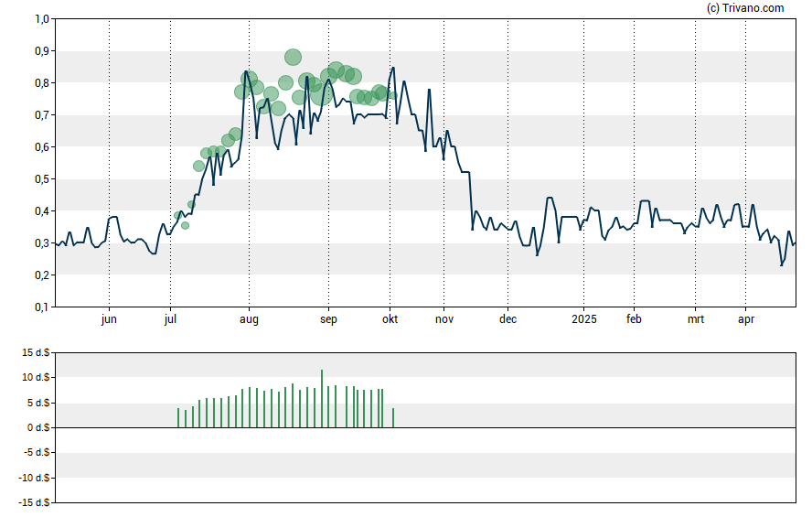The width and height of the screenshot is (812, 517).
Task: Click the '0 d.$' volume axis label
Action: click(38, 427)
